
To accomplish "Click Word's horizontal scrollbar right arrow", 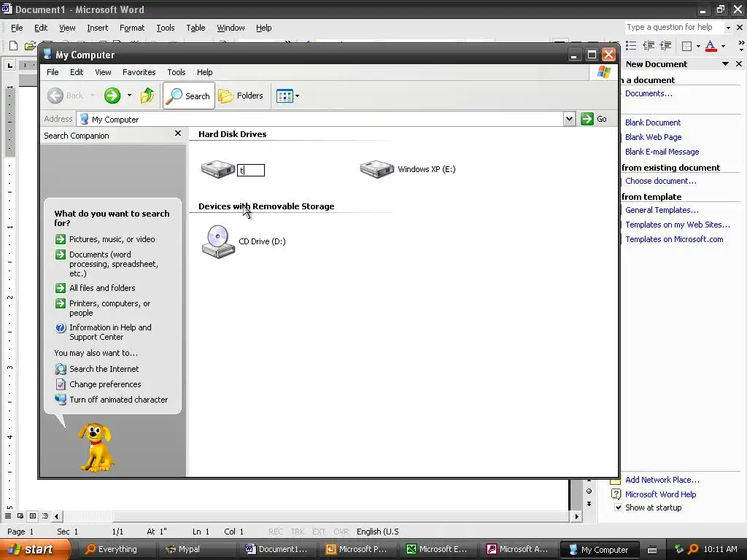I will click(x=577, y=516).
